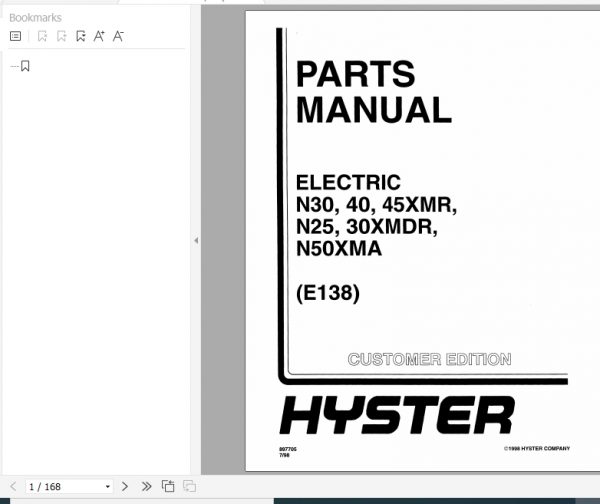Click the PARTS MANUAL heading on page

tap(374, 92)
